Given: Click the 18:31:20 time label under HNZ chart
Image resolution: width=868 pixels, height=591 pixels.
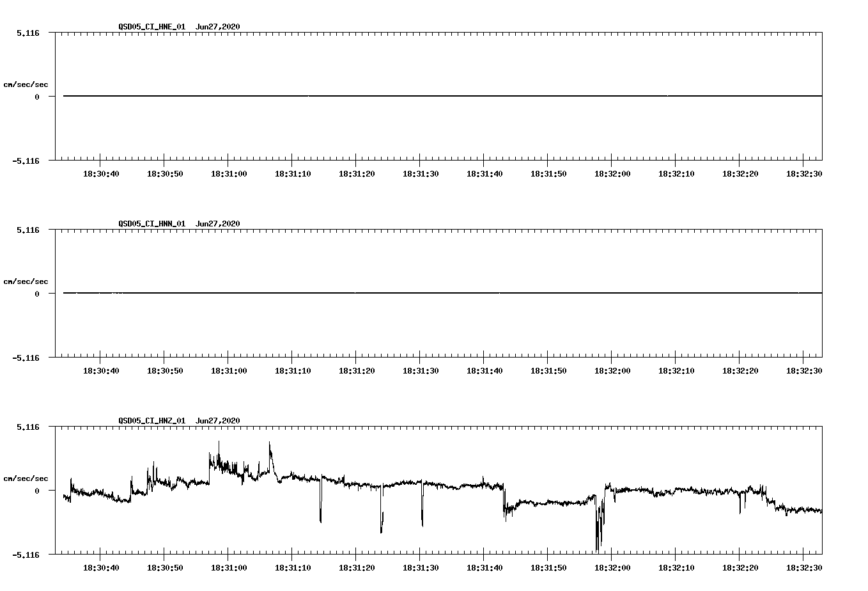Looking at the screenshot, I should coord(357,568).
